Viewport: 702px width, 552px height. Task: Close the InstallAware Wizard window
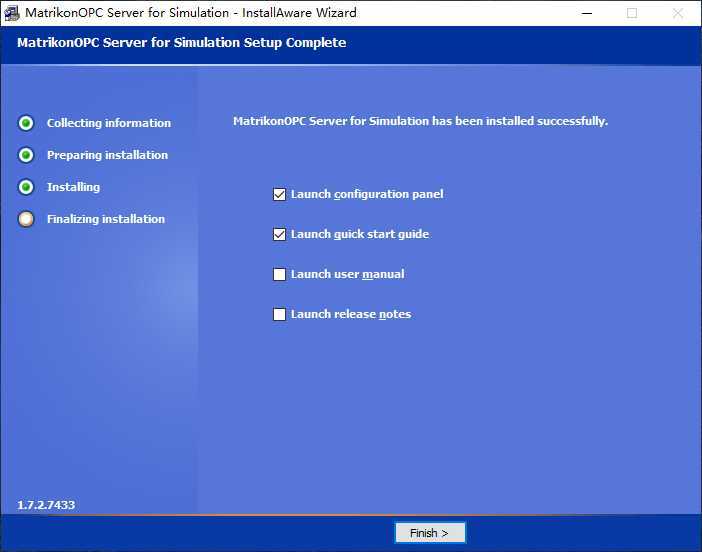678,13
